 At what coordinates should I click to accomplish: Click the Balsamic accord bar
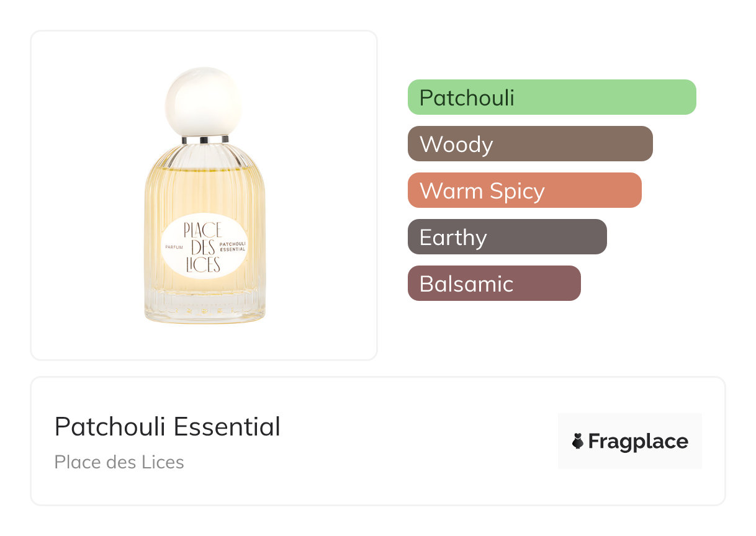pyautogui.click(x=493, y=284)
